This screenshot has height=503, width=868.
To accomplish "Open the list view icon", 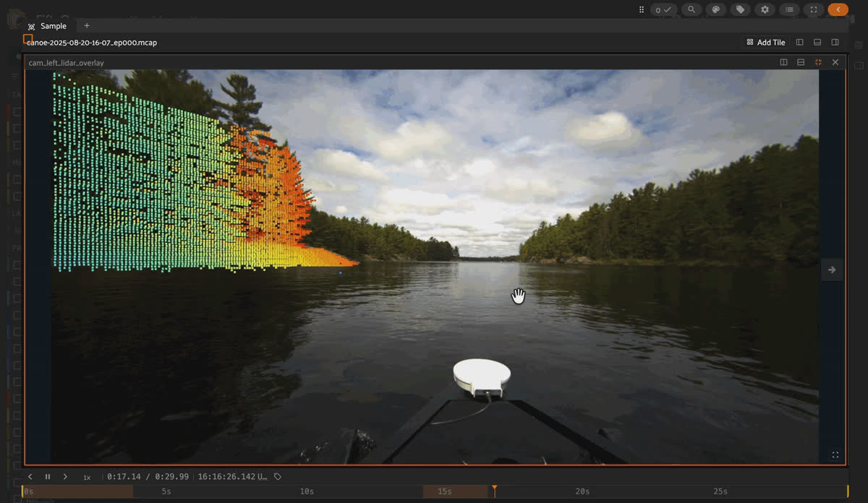I will pos(789,9).
